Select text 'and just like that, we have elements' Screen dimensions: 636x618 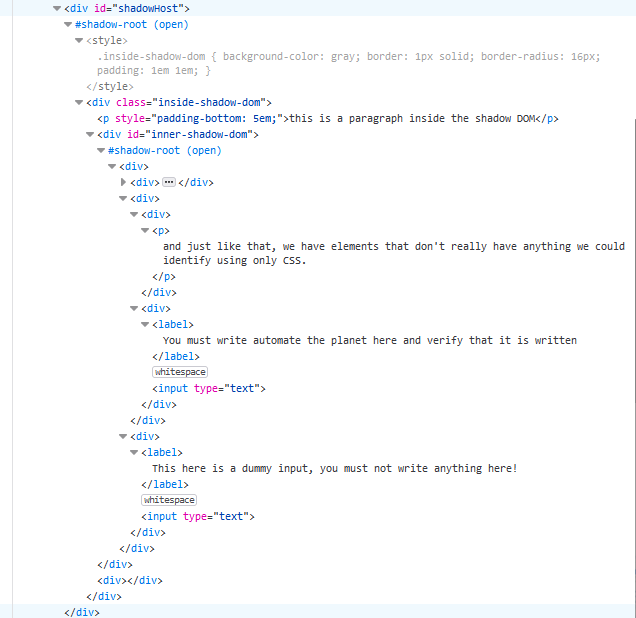click(271, 247)
